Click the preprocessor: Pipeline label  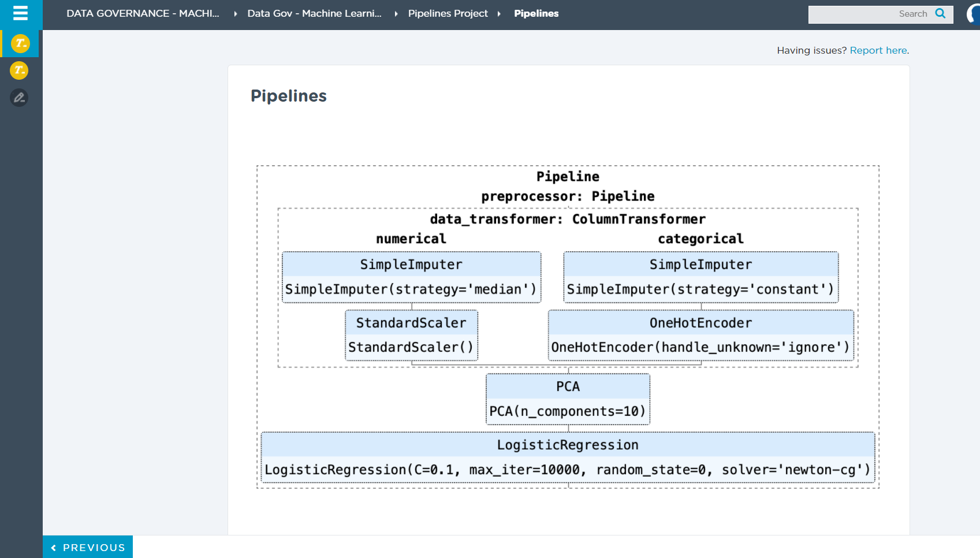click(568, 196)
